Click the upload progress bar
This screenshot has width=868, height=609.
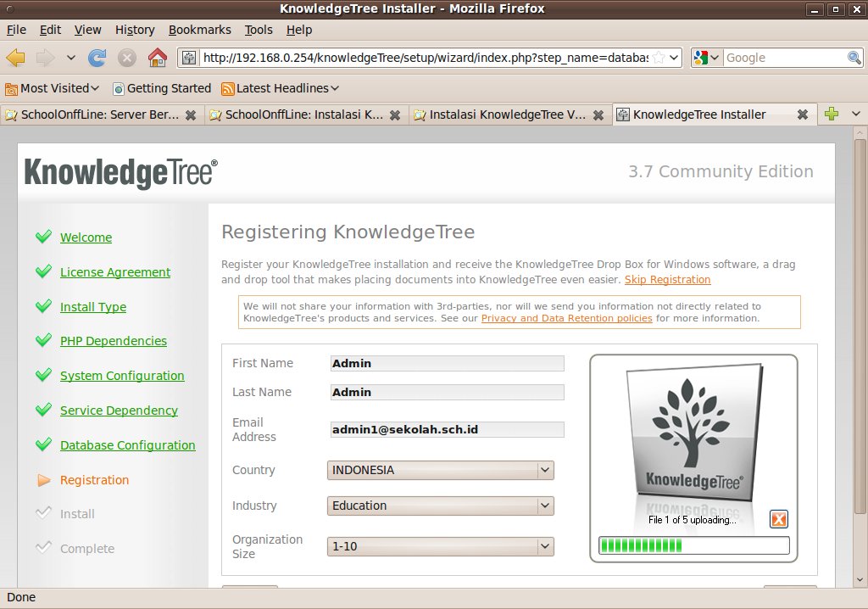click(693, 545)
